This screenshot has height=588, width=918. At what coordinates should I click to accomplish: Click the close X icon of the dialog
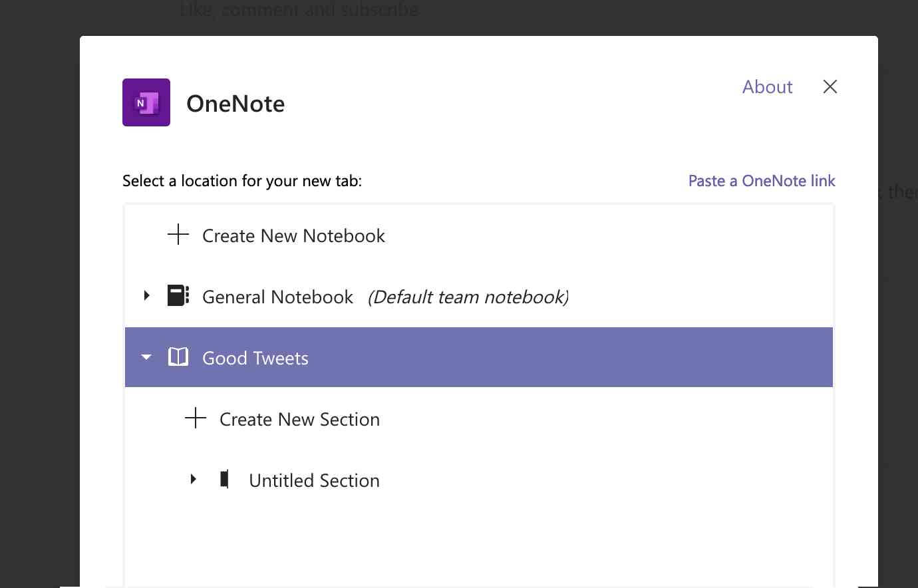(830, 86)
